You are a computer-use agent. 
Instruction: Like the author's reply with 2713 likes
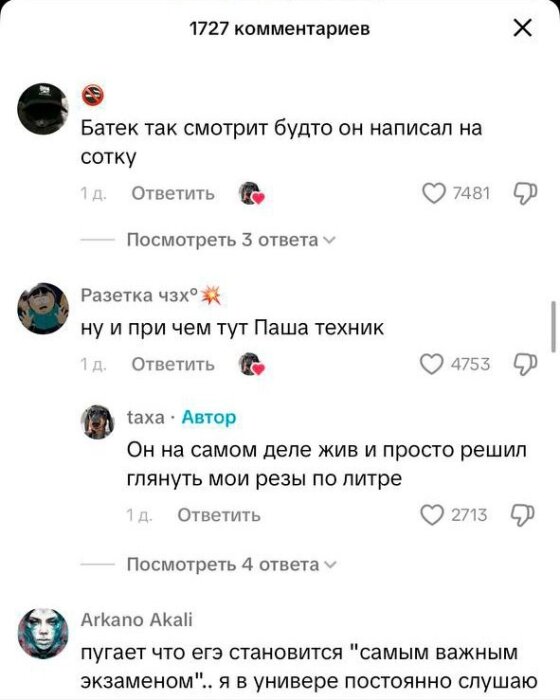(432, 515)
